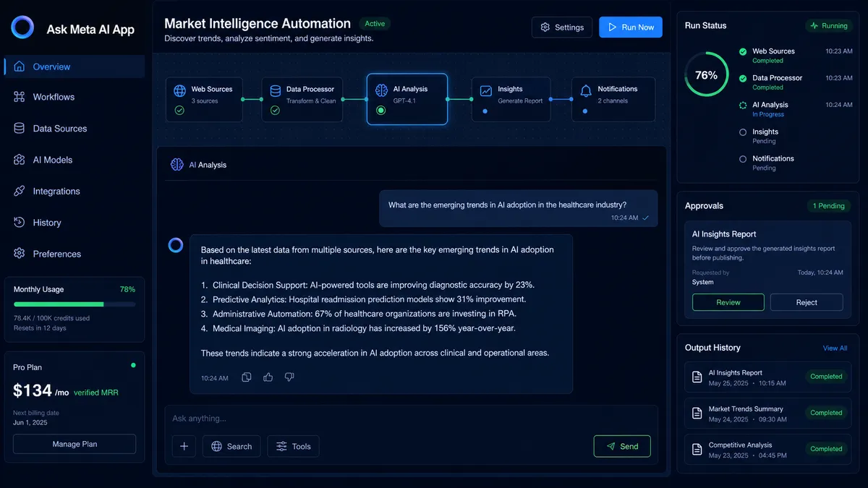Click Completed badge for Market Trends Summary

(x=826, y=413)
